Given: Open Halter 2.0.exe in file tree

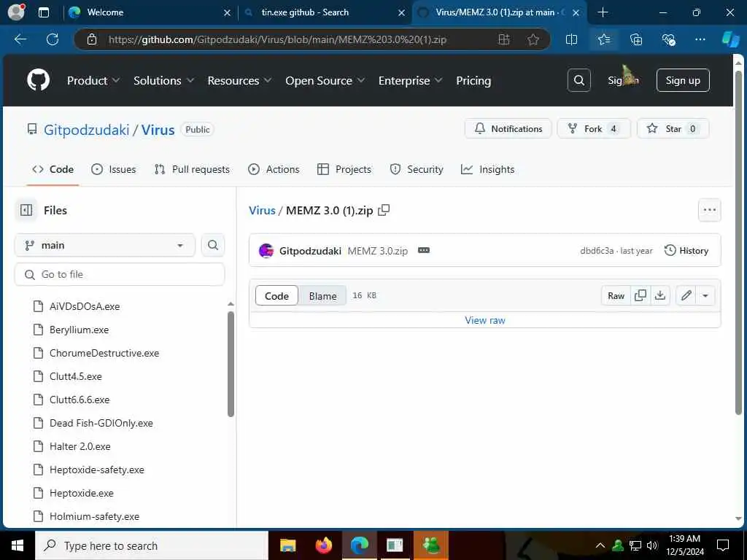Looking at the screenshot, I should click(x=80, y=446).
